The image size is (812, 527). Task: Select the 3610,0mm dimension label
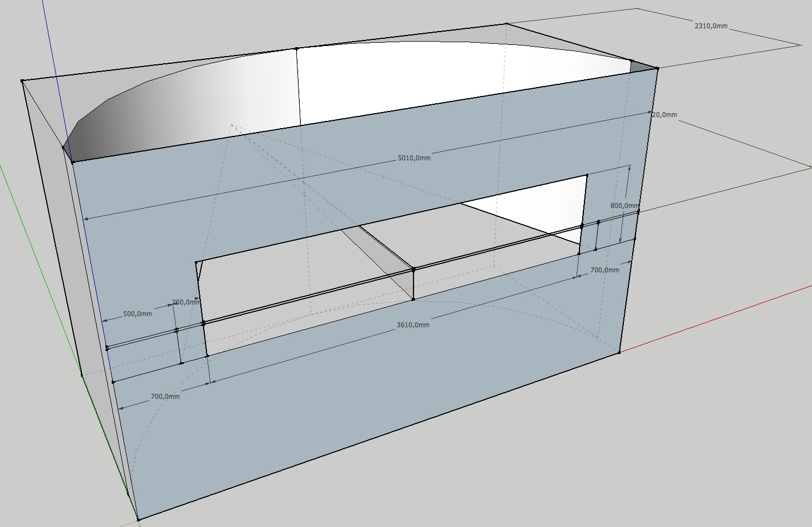point(413,325)
